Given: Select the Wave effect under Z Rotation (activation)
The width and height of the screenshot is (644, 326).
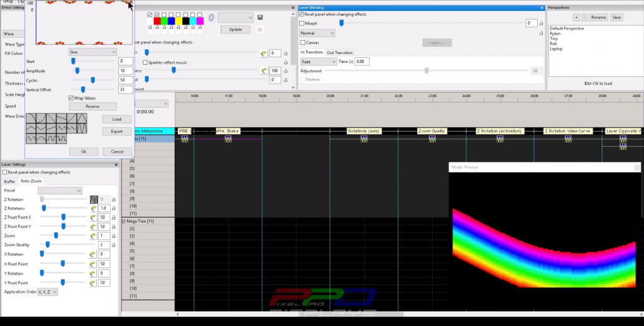Looking at the screenshot, I should [500, 138].
